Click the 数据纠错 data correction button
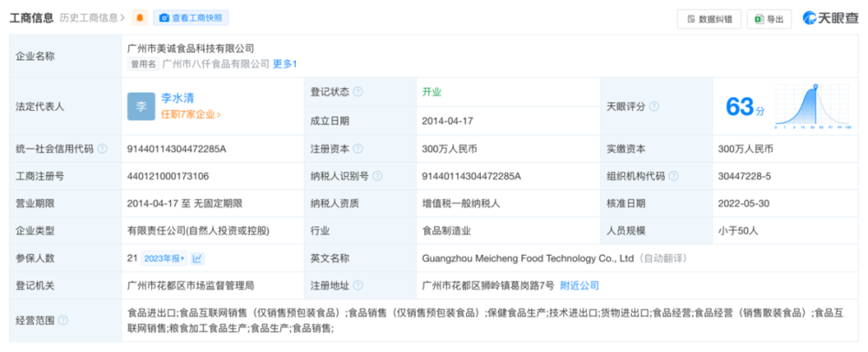Viewport: 868px width, 352px height. [x=708, y=18]
